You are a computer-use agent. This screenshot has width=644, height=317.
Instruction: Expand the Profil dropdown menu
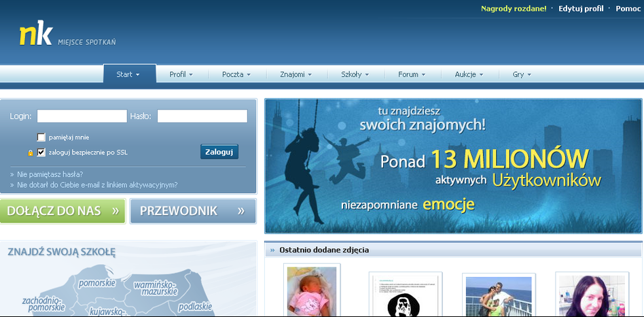coord(181,74)
